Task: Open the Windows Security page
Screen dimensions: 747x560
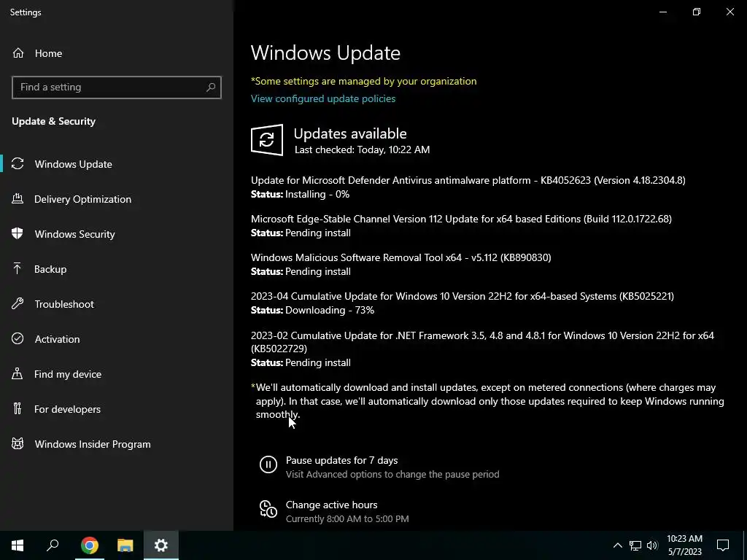Action: tap(117, 234)
